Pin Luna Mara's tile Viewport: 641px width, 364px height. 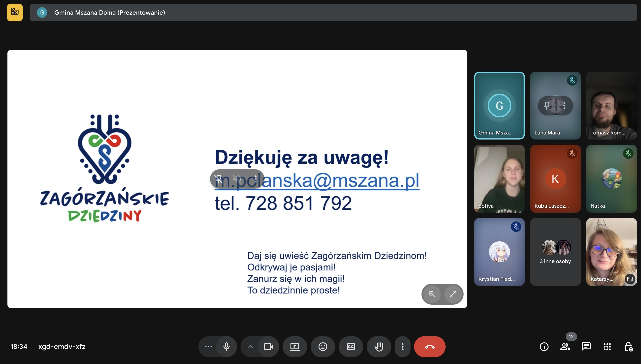[547, 106]
